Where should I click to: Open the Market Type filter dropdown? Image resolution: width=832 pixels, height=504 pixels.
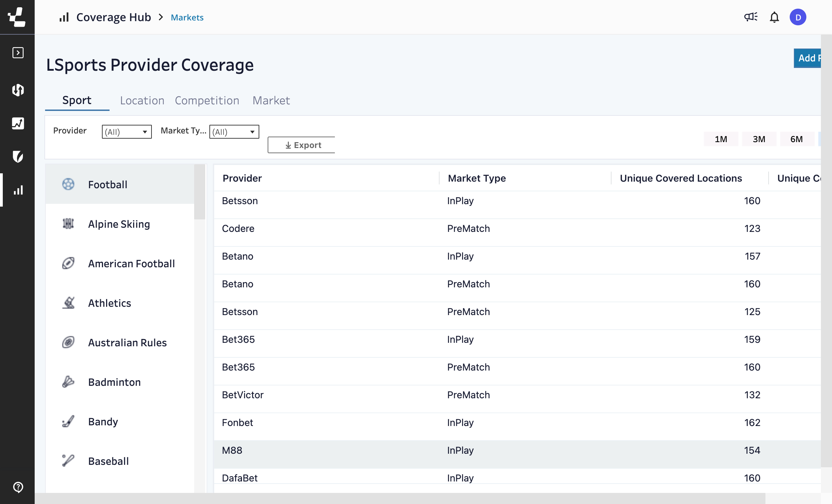point(234,132)
